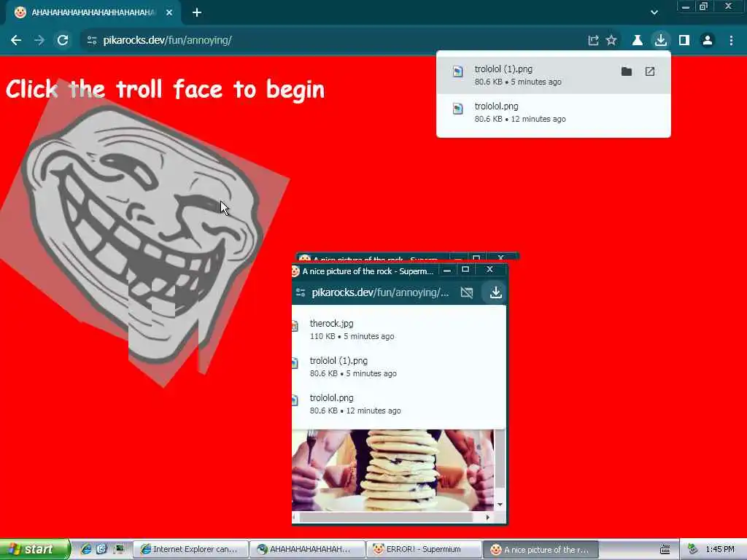Click the main window address bar URL
The height and width of the screenshot is (560, 747).
pyautogui.click(x=167, y=41)
